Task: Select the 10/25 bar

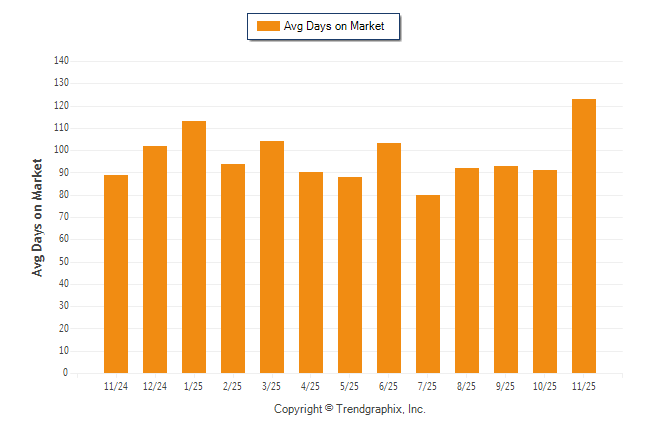Action: click(x=545, y=271)
